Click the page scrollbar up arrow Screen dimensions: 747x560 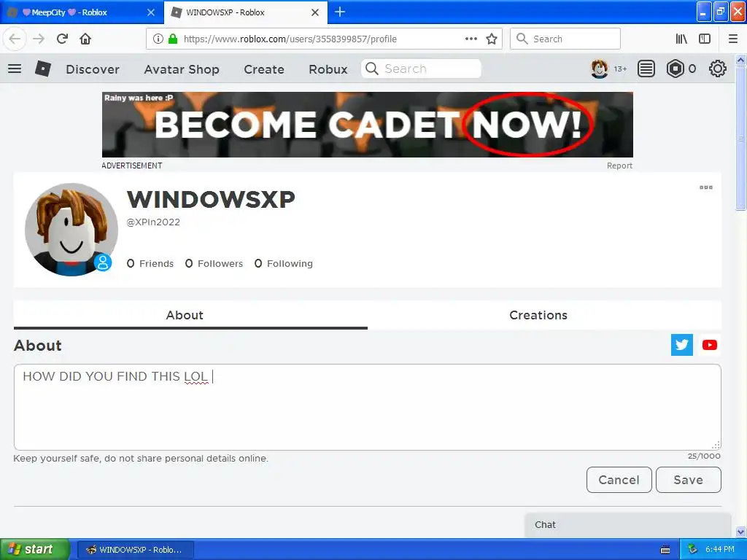pyautogui.click(x=741, y=60)
